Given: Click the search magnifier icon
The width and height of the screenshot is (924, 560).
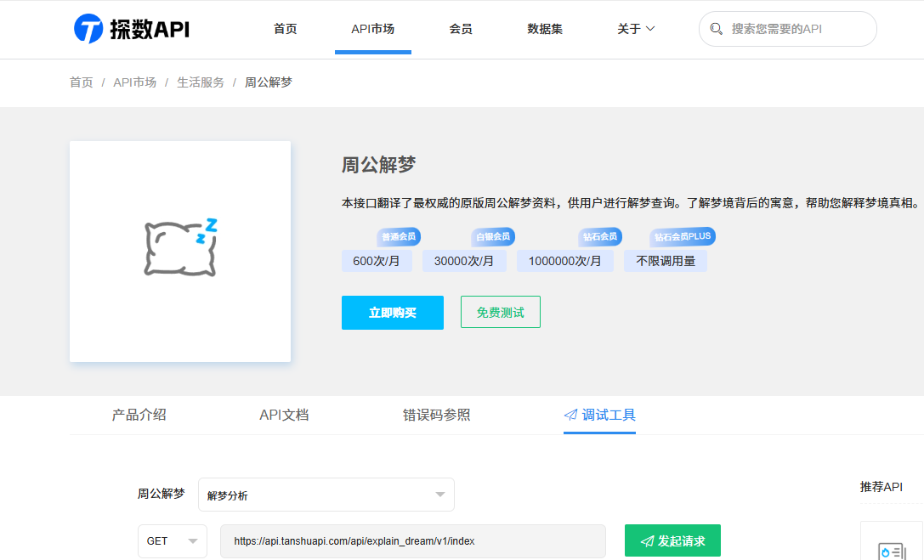Looking at the screenshot, I should point(717,29).
